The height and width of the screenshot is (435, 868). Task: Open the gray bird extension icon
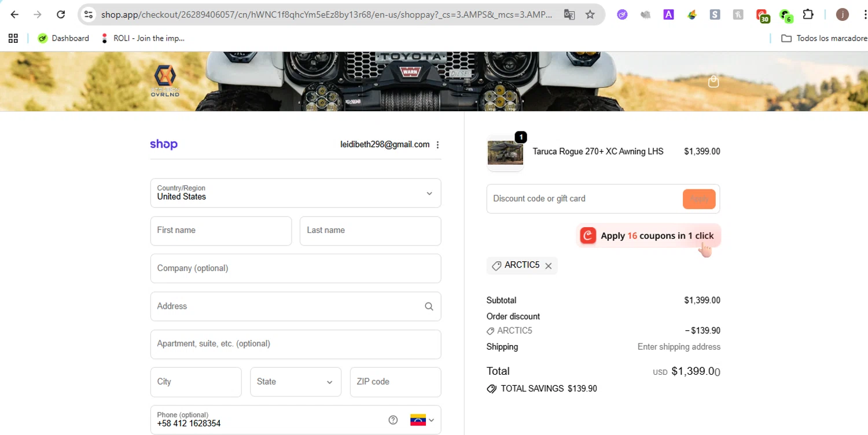tap(645, 14)
